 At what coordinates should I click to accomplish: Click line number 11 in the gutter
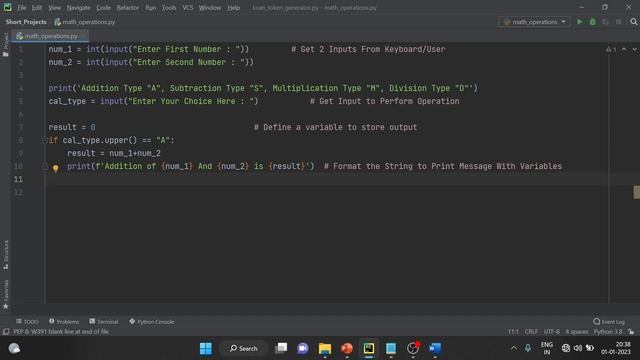click(x=18, y=179)
